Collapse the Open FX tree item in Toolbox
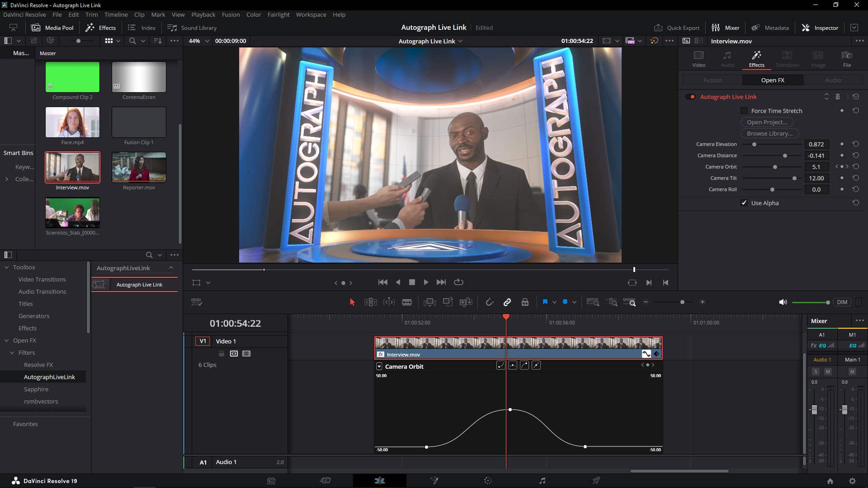This screenshot has height=488, width=868. [x=7, y=340]
